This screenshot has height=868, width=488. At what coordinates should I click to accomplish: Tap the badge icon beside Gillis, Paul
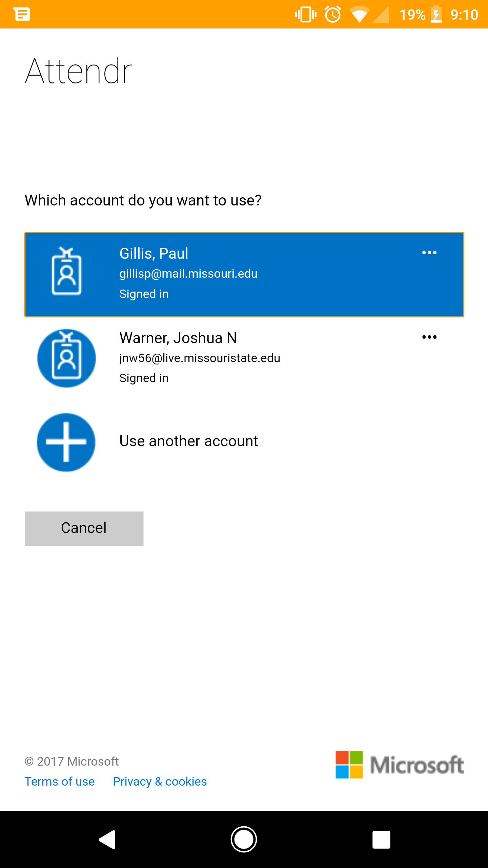[66, 271]
